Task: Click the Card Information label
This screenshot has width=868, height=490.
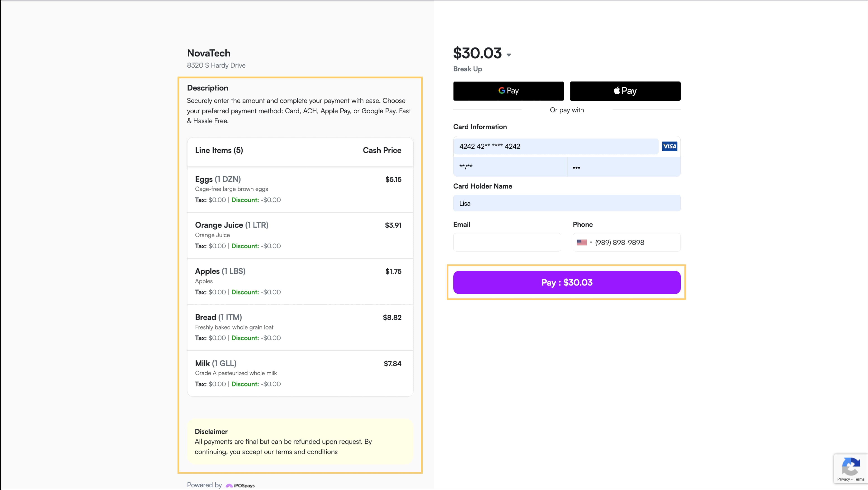Action: pyautogui.click(x=480, y=127)
